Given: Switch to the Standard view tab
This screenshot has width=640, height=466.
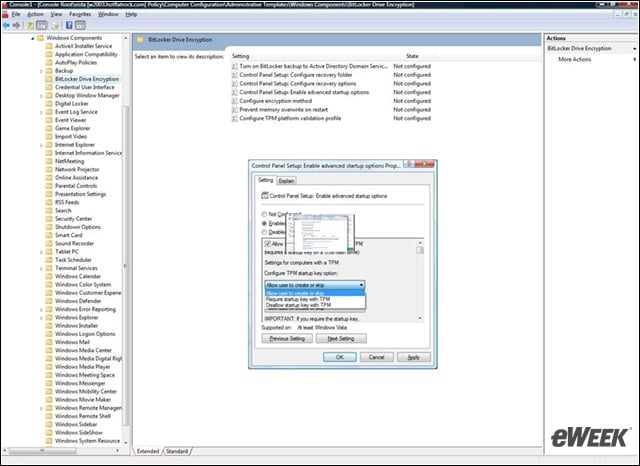Looking at the screenshot, I should coord(177,451).
